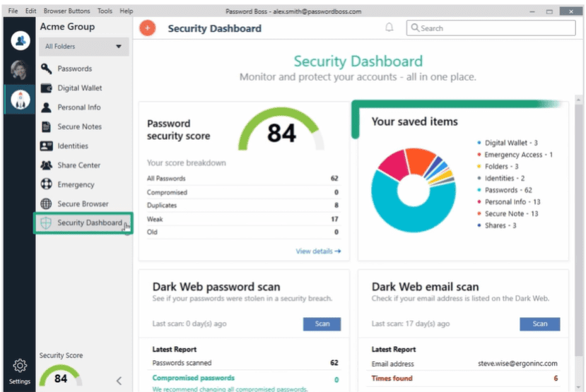Viewport: 586px width, 392px height.
Task: Click the Old row in score breakdown
Action: pyautogui.click(x=242, y=232)
